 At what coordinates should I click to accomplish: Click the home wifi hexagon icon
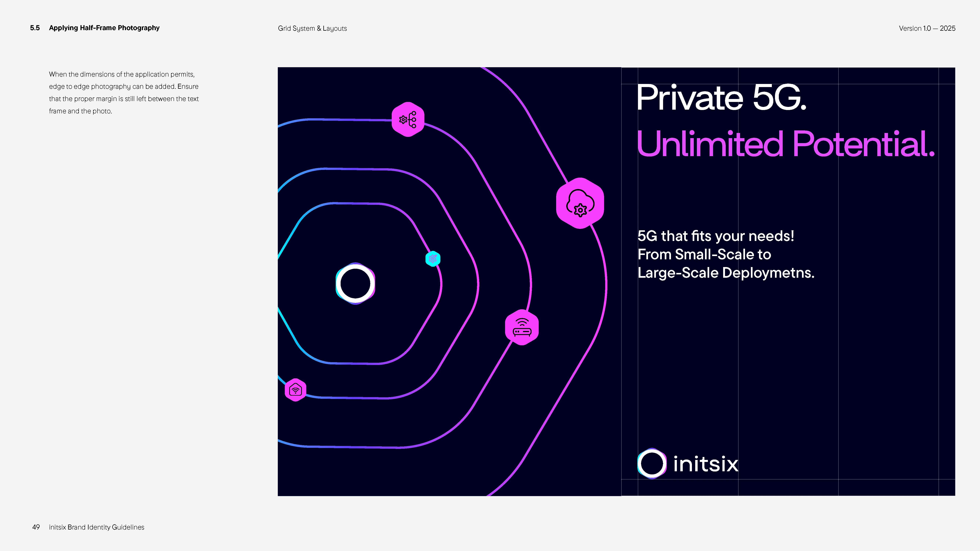pyautogui.click(x=296, y=390)
